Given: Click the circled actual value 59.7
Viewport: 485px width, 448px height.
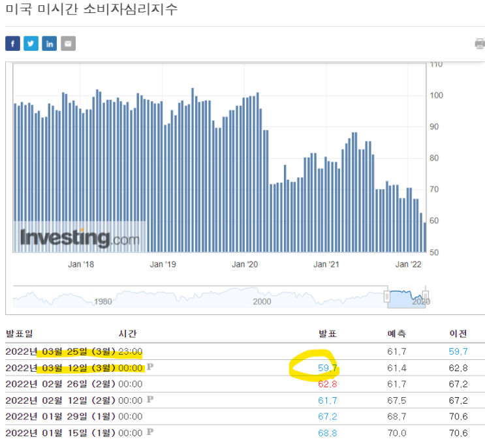Looking at the screenshot, I should pyautogui.click(x=328, y=368).
